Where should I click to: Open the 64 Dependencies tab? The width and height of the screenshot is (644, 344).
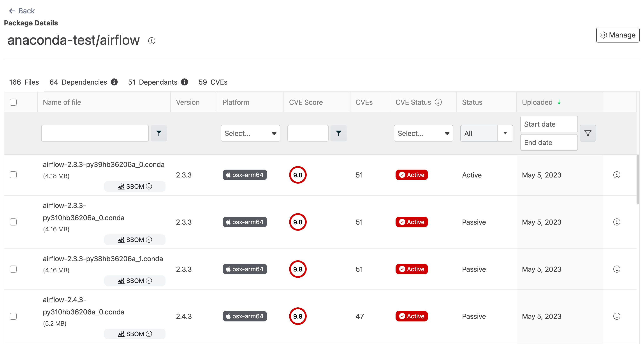pos(78,82)
